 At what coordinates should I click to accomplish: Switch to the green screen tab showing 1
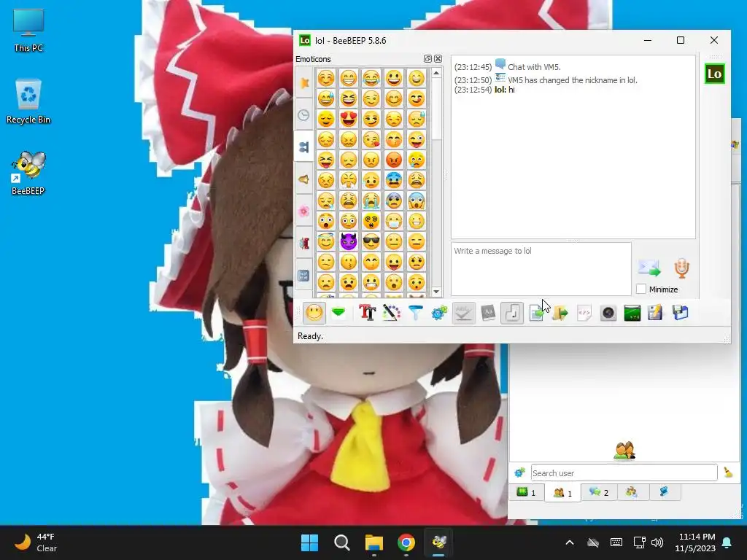[x=527, y=492]
